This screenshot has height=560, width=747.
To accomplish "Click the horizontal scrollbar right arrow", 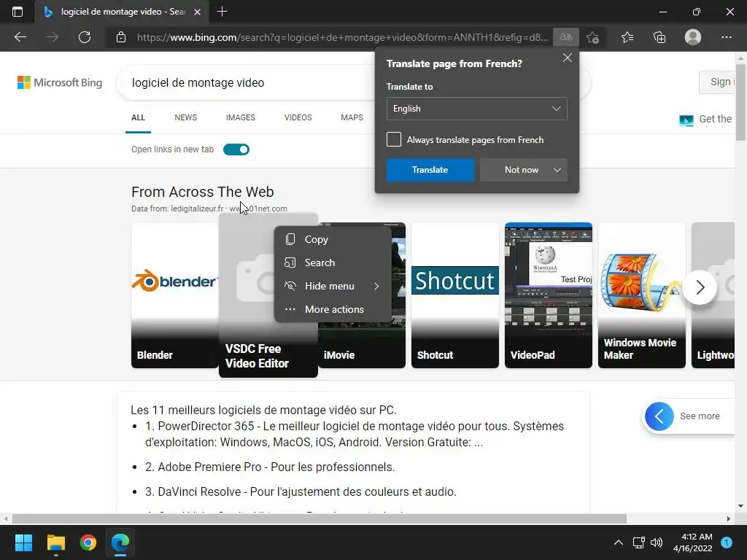I will [x=729, y=518].
